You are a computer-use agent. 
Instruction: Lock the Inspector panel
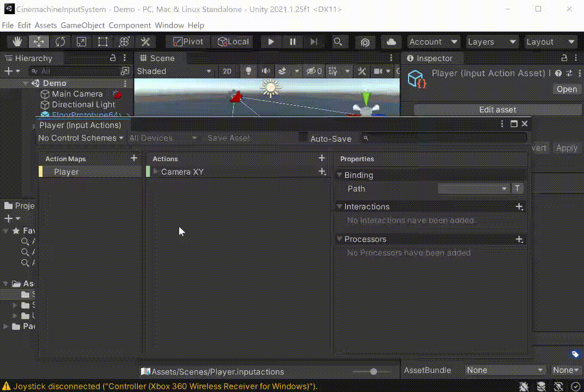click(x=564, y=58)
